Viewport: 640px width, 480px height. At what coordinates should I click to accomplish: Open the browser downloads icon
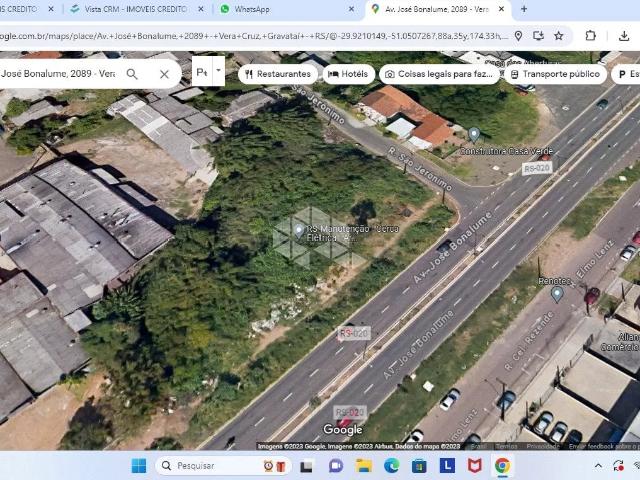624,36
